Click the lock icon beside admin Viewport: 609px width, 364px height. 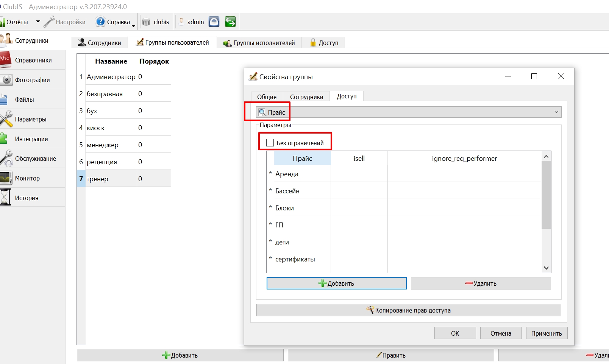pos(214,22)
